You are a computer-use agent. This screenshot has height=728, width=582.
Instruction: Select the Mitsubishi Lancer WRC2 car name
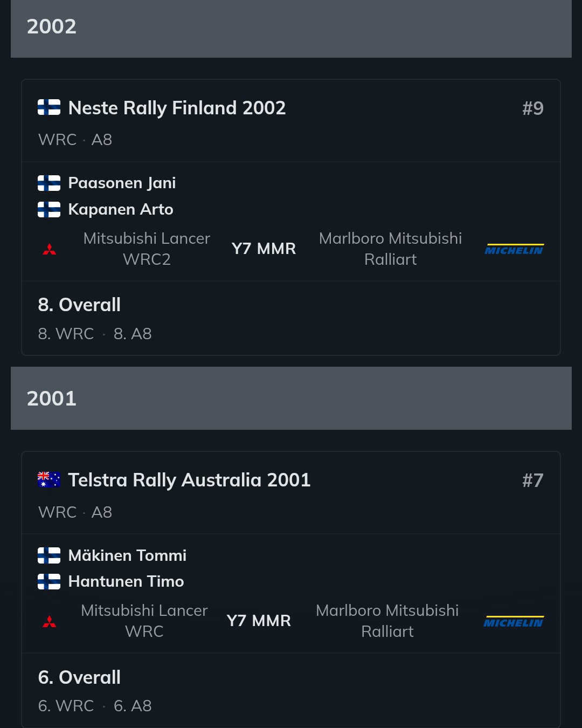coord(147,249)
